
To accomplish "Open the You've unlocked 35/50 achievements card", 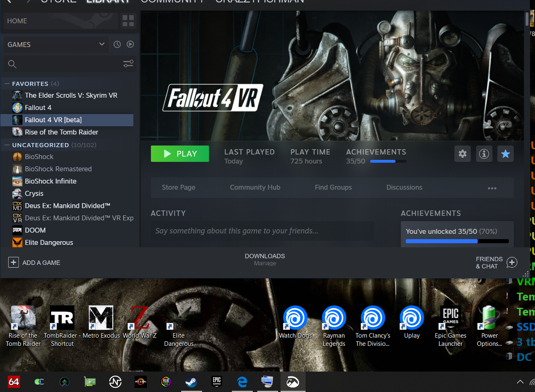I will (457, 234).
